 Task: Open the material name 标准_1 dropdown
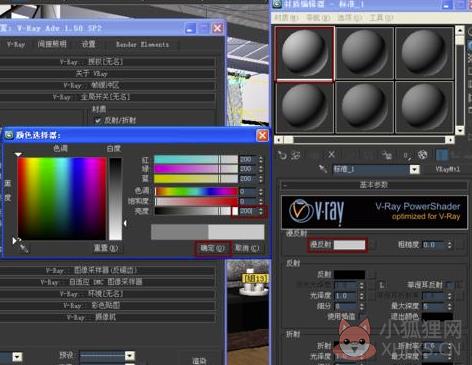click(414, 169)
